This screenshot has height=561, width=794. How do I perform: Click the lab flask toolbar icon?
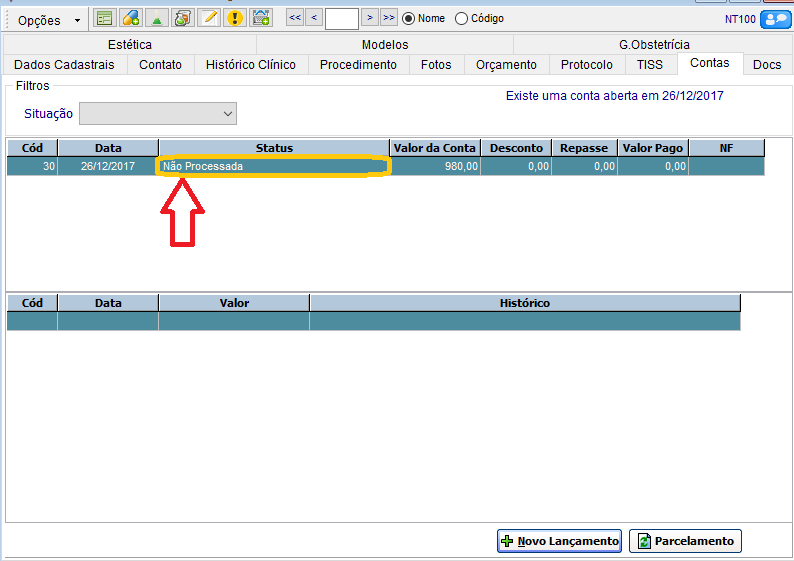pyautogui.click(x=182, y=18)
